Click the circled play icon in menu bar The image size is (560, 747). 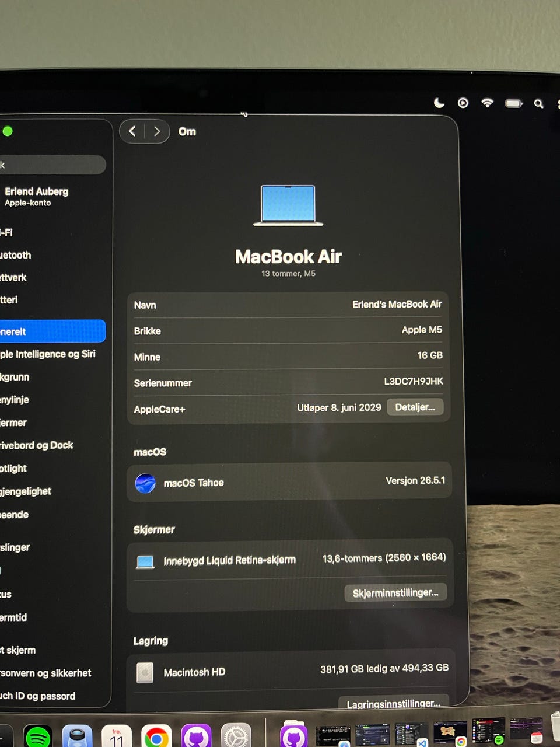coord(463,103)
